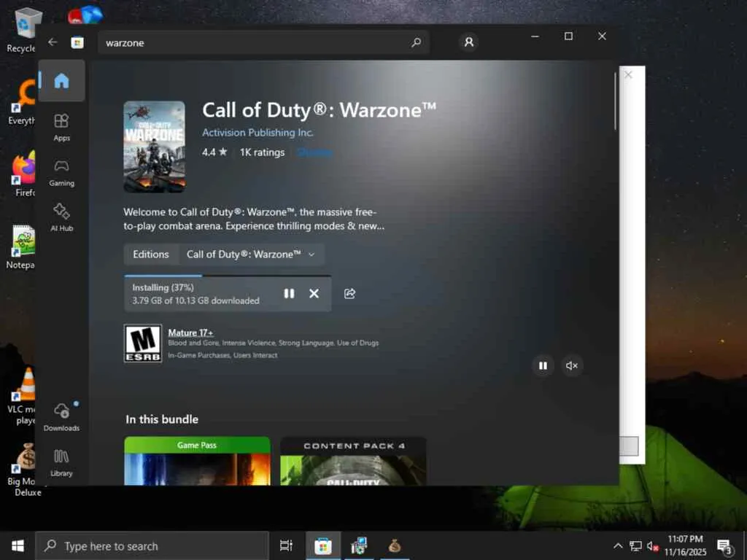747x560 pixels.
Task: Click Microsoft Store taskbar icon
Action: [322, 545]
